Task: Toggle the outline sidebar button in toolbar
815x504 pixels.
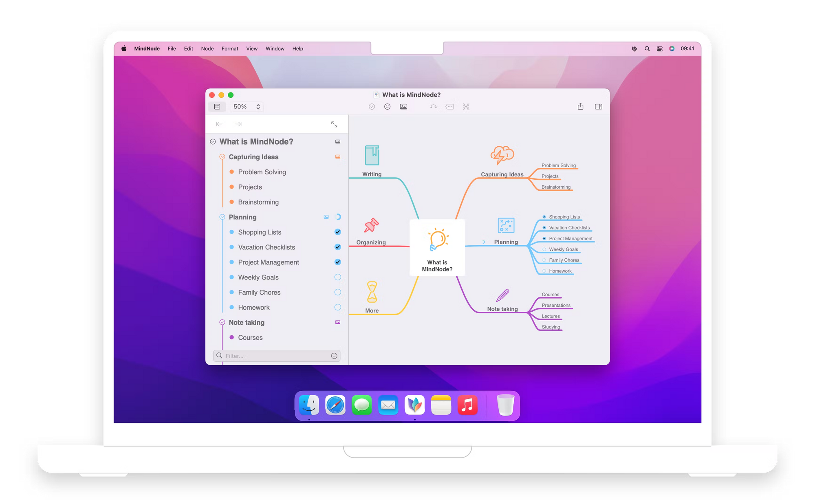Action: click(x=217, y=107)
